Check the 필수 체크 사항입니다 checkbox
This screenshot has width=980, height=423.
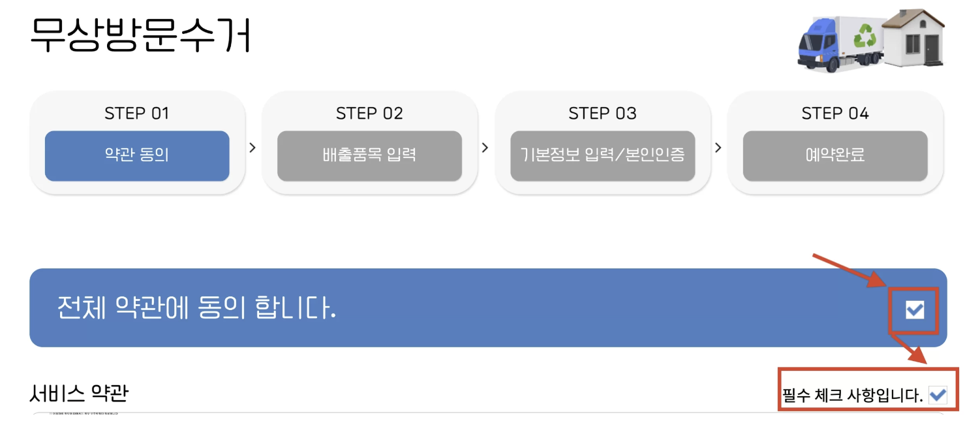[938, 395]
